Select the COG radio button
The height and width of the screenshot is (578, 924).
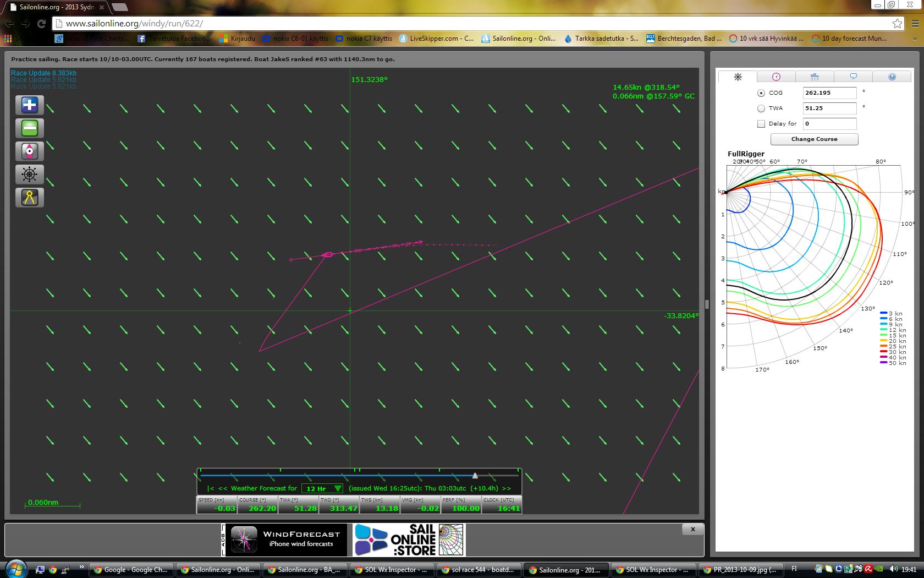point(761,93)
